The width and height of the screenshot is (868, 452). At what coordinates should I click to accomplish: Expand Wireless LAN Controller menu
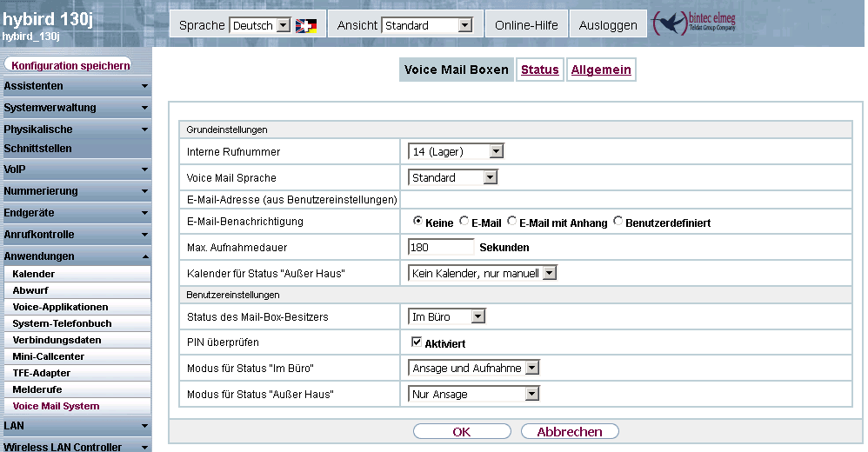coord(76,446)
